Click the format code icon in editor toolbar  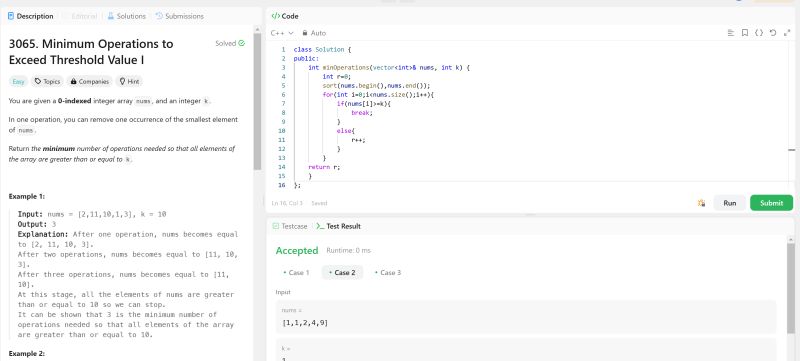pos(731,33)
